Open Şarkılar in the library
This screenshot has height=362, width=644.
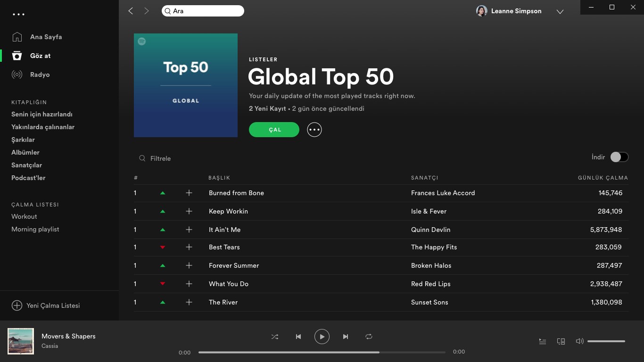coord(23,140)
